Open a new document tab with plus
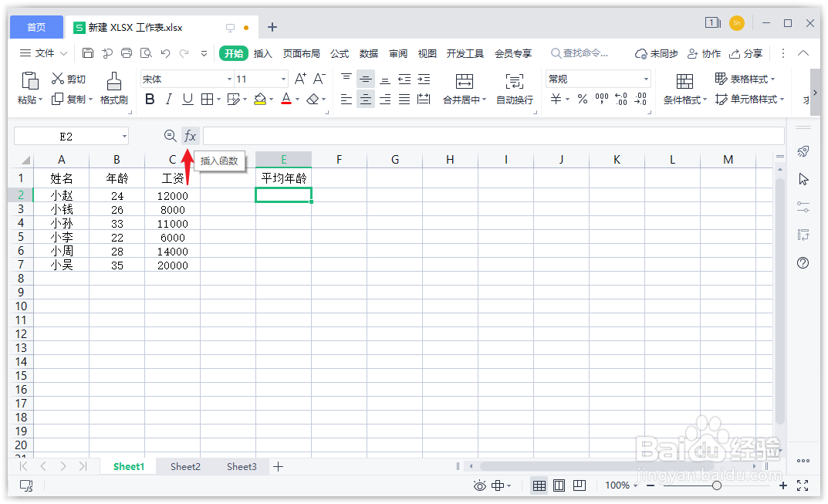This screenshot has height=504, width=828. 272,27
